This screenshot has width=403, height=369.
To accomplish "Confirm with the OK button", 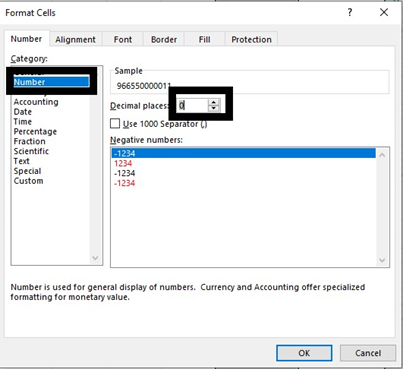I will tap(304, 353).
